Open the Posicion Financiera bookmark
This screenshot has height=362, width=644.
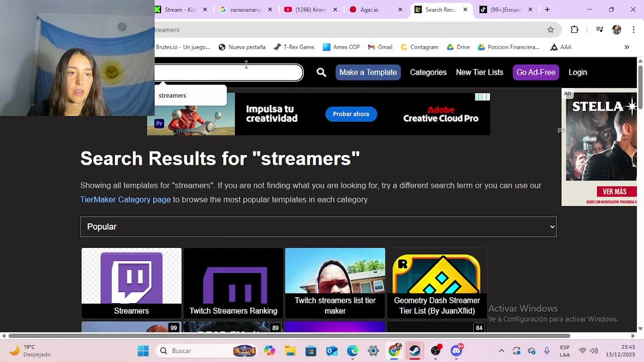coord(508,47)
